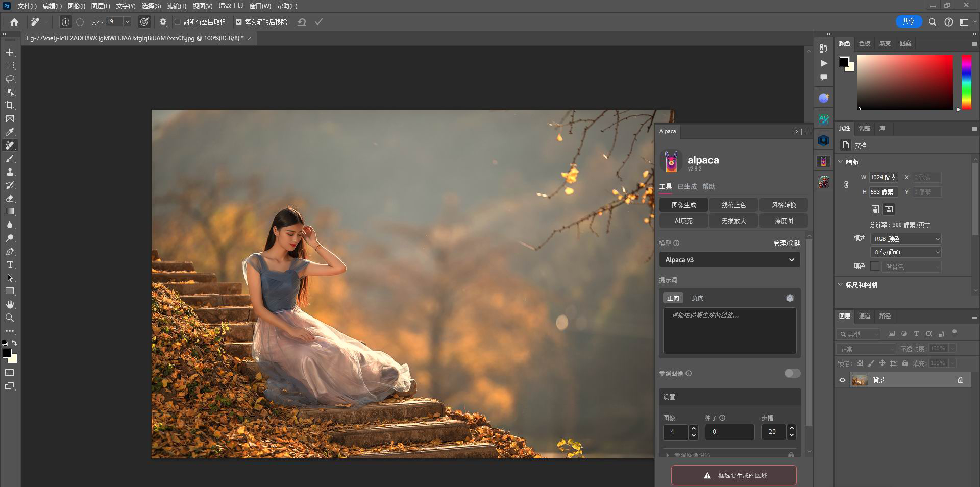The image size is (980, 487).
Task: Open the brush size dropdown
Action: (x=127, y=22)
